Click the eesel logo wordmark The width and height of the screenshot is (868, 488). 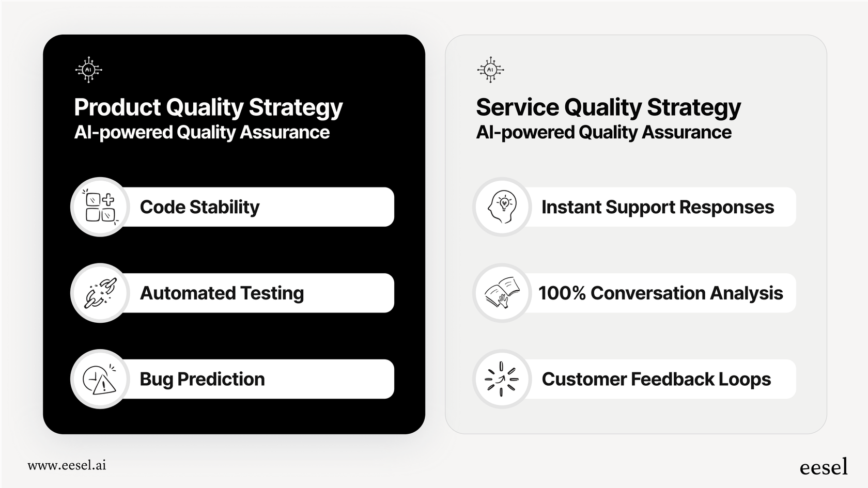[824, 467]
